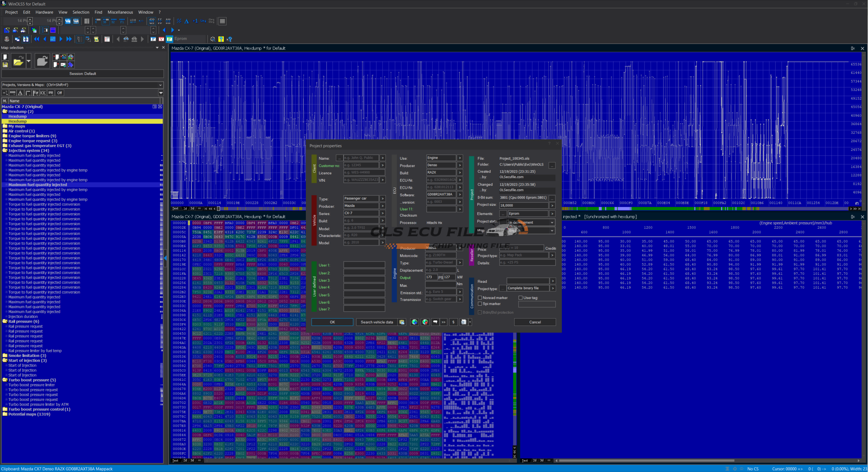Click the fast-forward double arrow icon
The height and width of the screenshot is (472, 868).
(69, 39)
